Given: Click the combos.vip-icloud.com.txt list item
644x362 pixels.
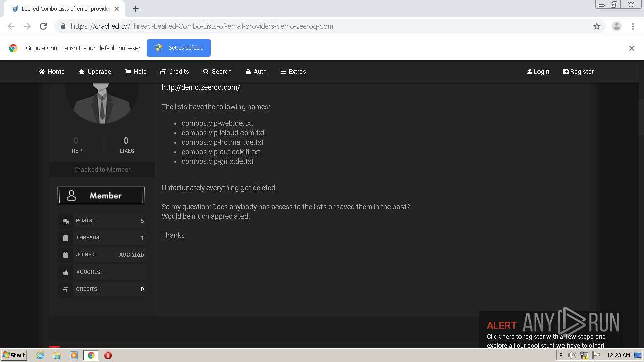Looking at the screenshot, I should pos(223,133).
